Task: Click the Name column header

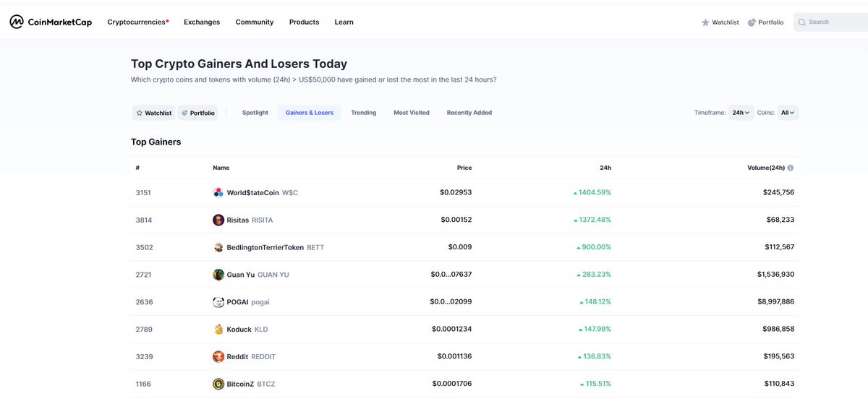Action: [x=221, y=168]
